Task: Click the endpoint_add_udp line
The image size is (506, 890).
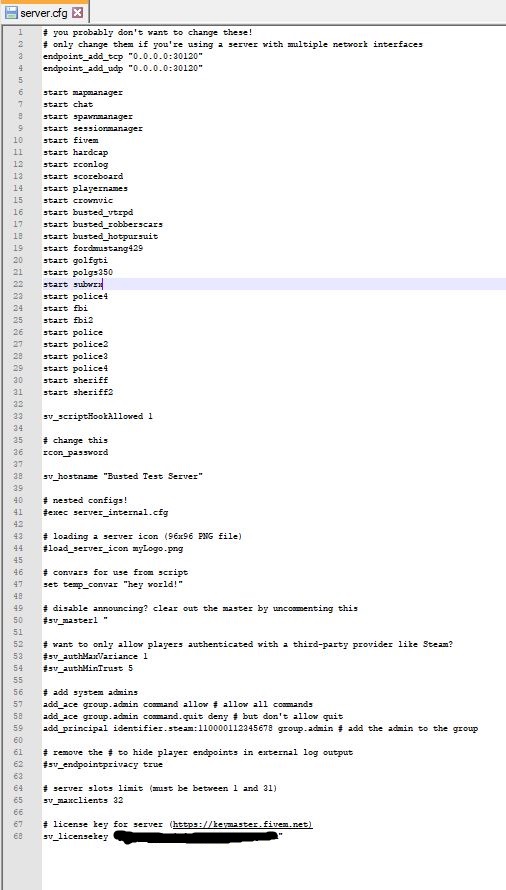Action: [x=123, y=68]
